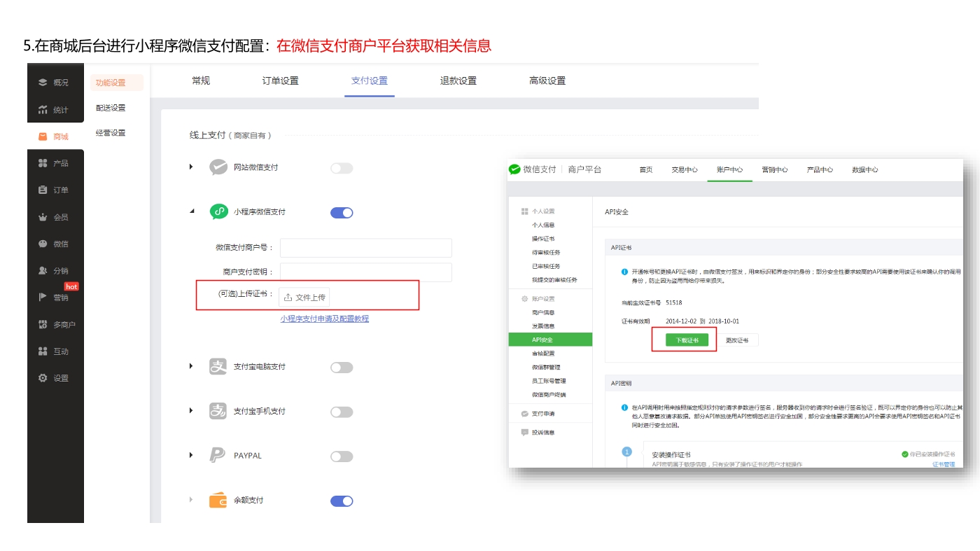Open 互动 interaction in sidebar
The image size is (980, 551).
(x=55, y=351)
